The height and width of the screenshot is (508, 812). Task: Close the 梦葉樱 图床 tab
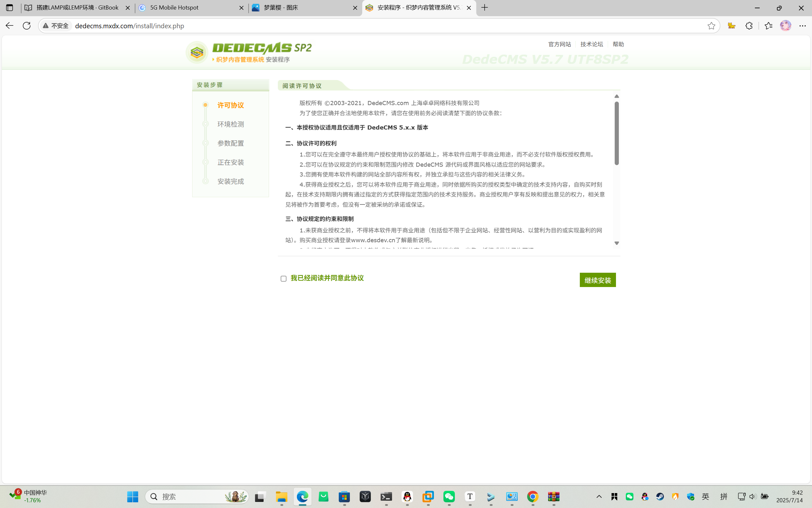(x=355, y=8)
